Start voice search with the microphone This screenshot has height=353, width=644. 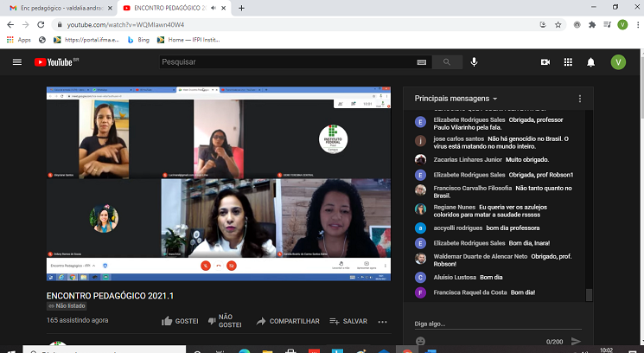pyautogui.click(x=474, y=62)
